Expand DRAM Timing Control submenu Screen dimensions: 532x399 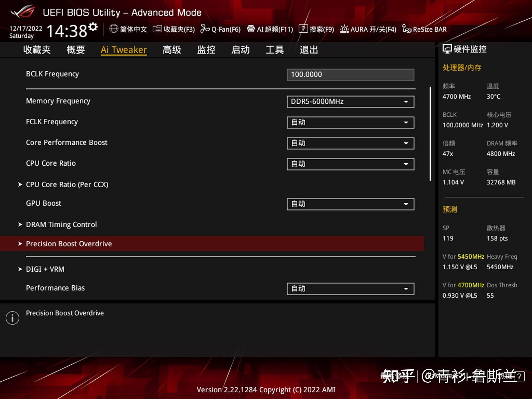[62, 224]
